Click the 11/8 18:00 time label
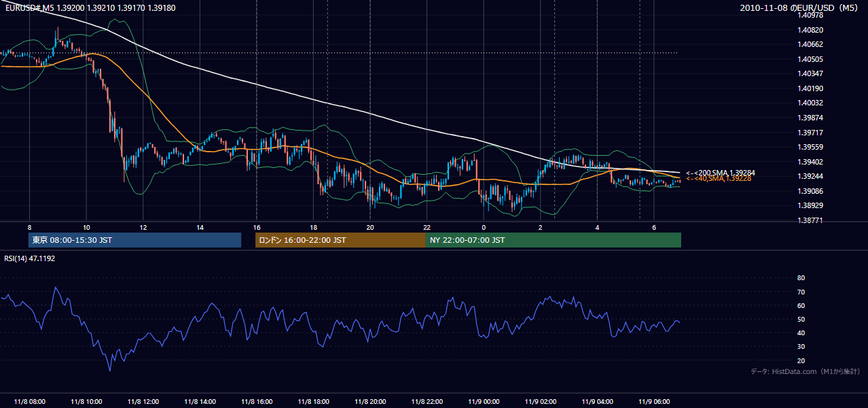This screenshot has width=868, height=408. click(313, 402)
